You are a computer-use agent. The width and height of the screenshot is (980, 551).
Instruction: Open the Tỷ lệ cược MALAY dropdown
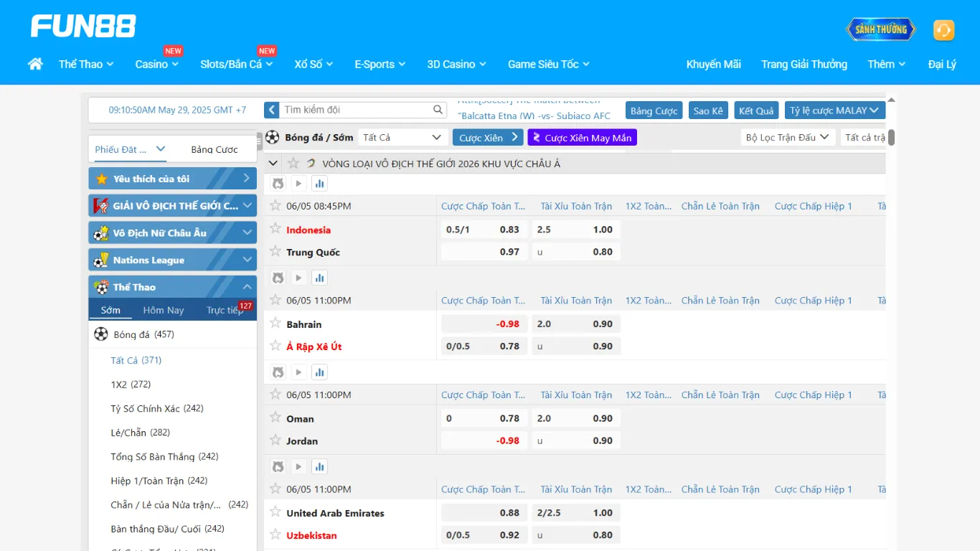pyautogui.click(x=834, y=110)
